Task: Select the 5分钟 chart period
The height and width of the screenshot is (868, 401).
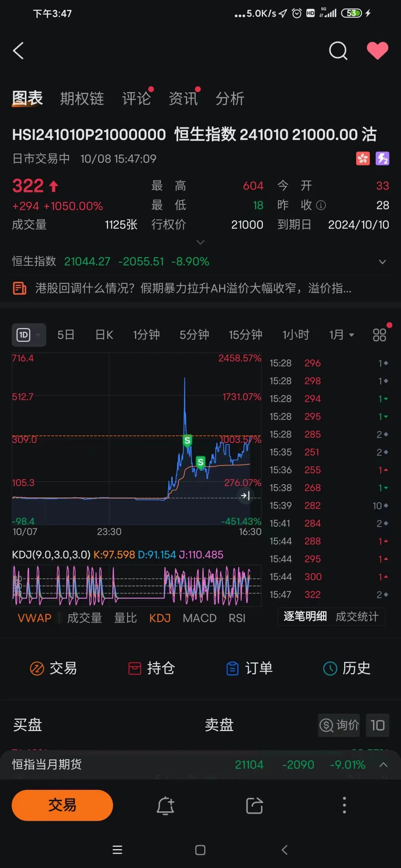Action: [194, 335]
